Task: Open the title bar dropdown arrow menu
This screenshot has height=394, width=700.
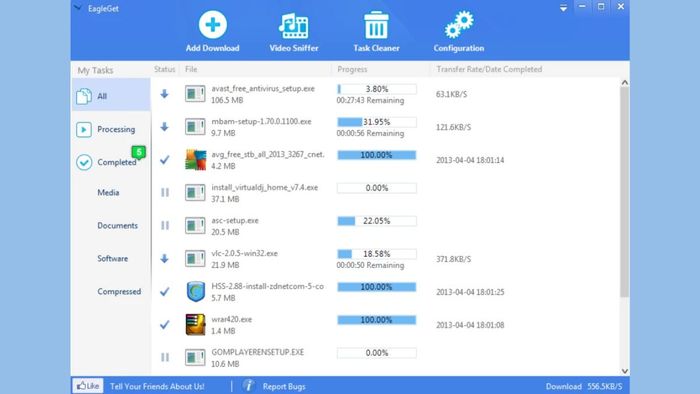Action: pos(563,8)
